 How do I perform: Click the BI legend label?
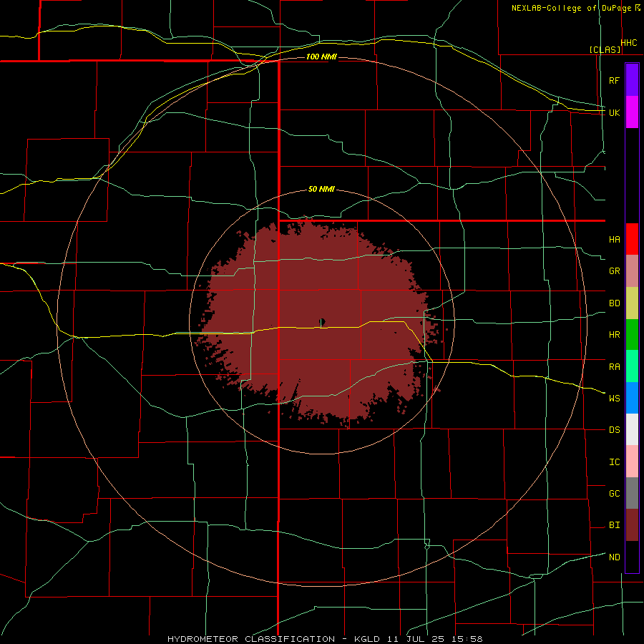coord(614,525)
